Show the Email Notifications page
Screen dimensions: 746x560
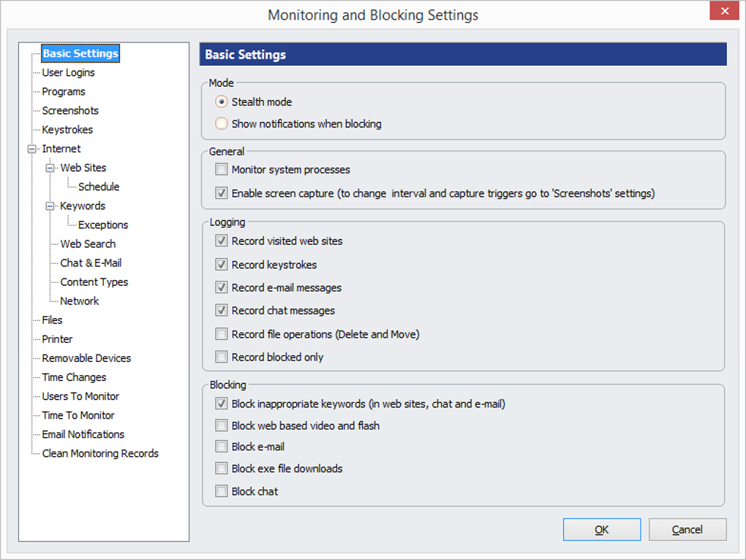(83, 434)
